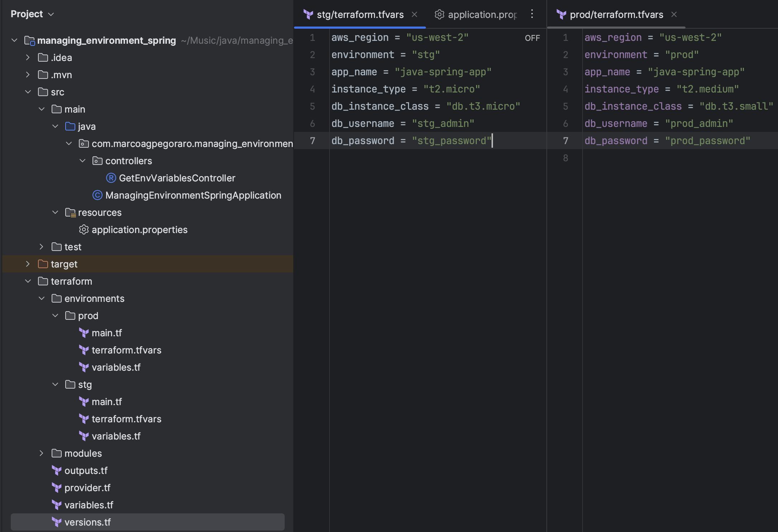Select ManagingEnvironmentSpringApplication in tree
Image resolution: width=778 pixels, height=532 pixels.
point(193,195)
